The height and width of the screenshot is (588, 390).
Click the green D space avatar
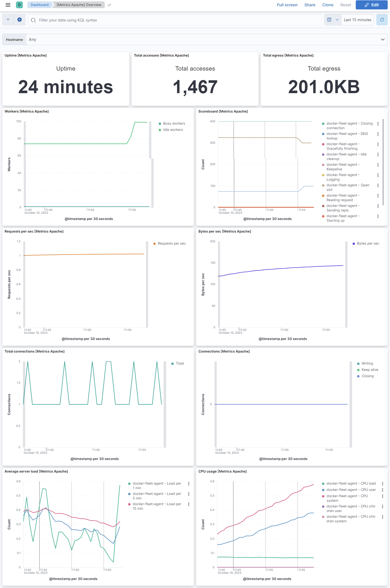pos(19,5)
